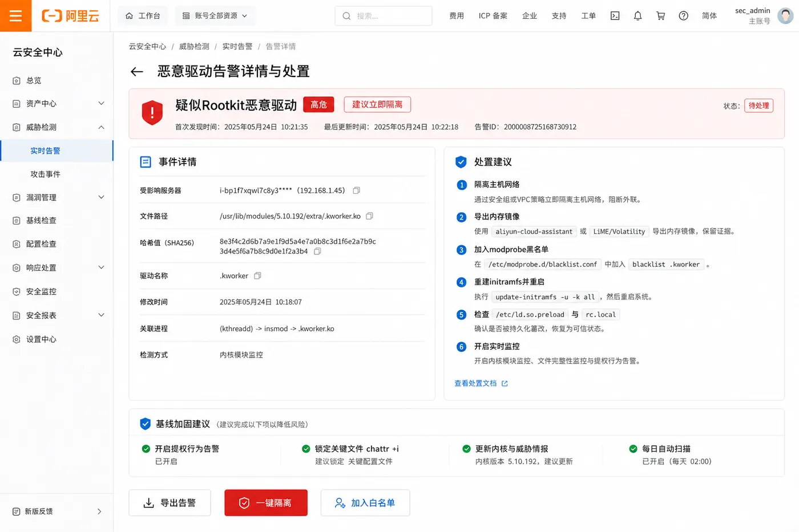Image resolution: width=799 pixels, height=532 pixels.
Task: Click the external-link icon beside 查看处置文档
Action: (505, 384)
